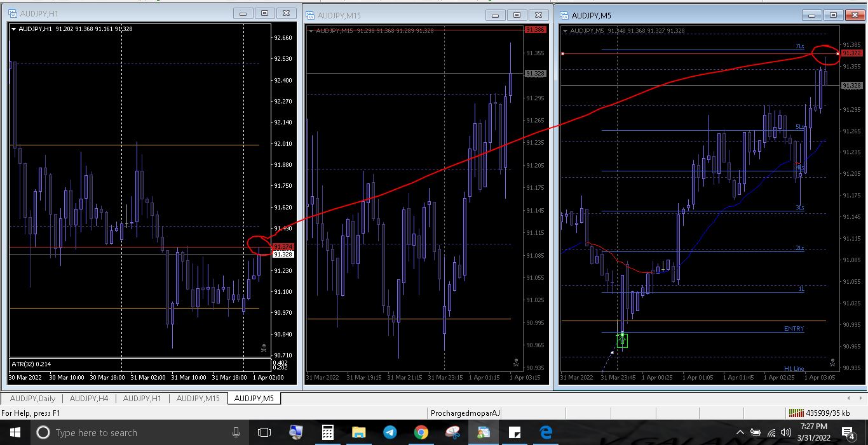Screen dimensions: 868x445
Task: Click the 1L level label on M5 chart
Action: point(801,288)
